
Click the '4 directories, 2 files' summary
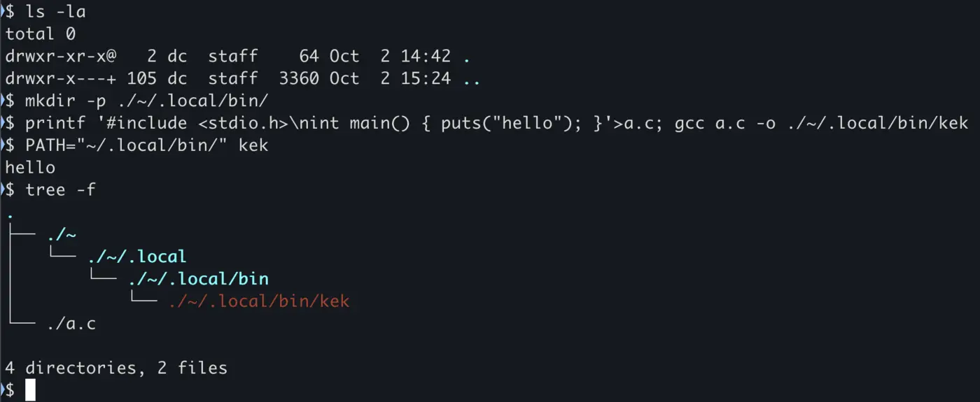pos(116,368)
